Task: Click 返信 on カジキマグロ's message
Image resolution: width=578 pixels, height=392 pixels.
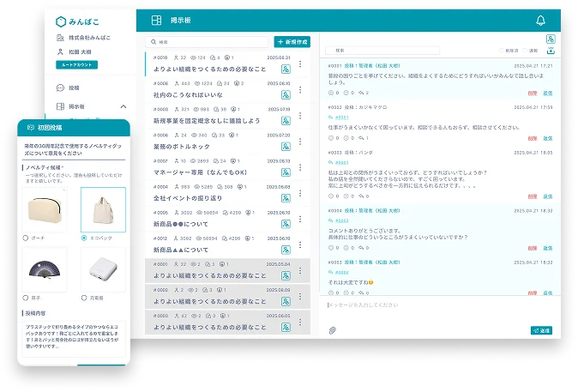Action: point(548,139)
